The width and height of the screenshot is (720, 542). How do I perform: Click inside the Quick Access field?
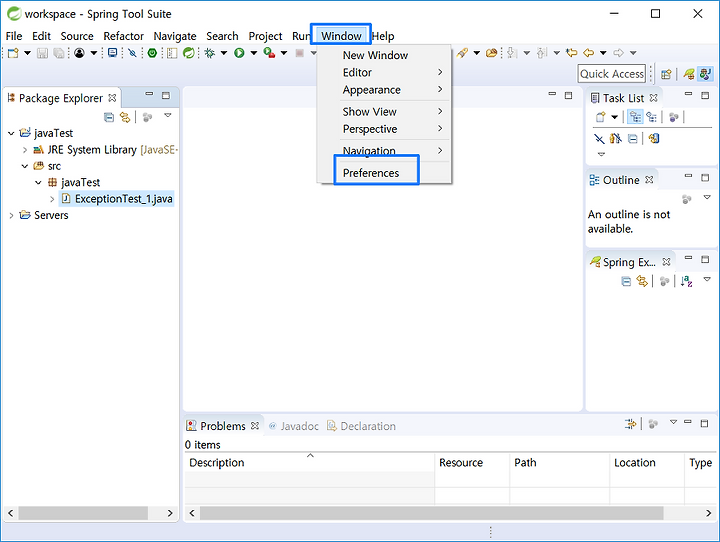click(612, 73)
